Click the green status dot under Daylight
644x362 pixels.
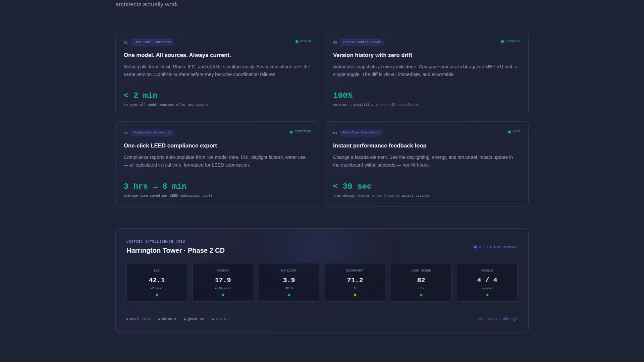click(289, 295)
